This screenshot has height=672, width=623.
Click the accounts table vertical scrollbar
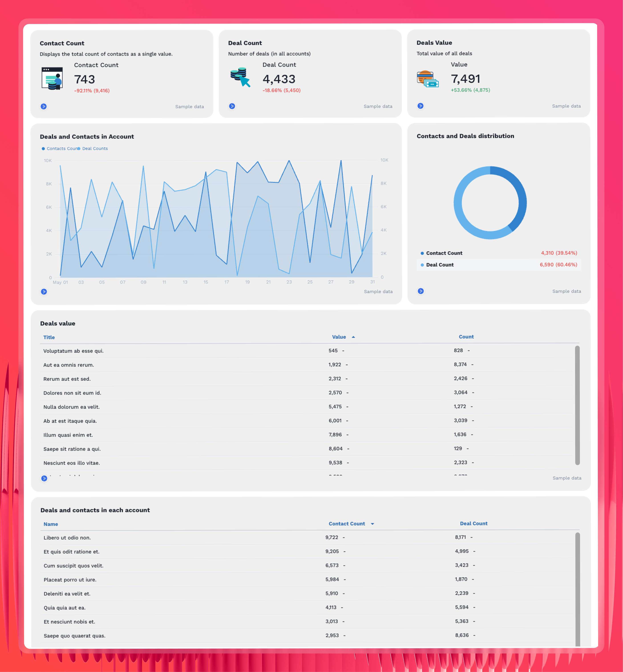[577, 590]
